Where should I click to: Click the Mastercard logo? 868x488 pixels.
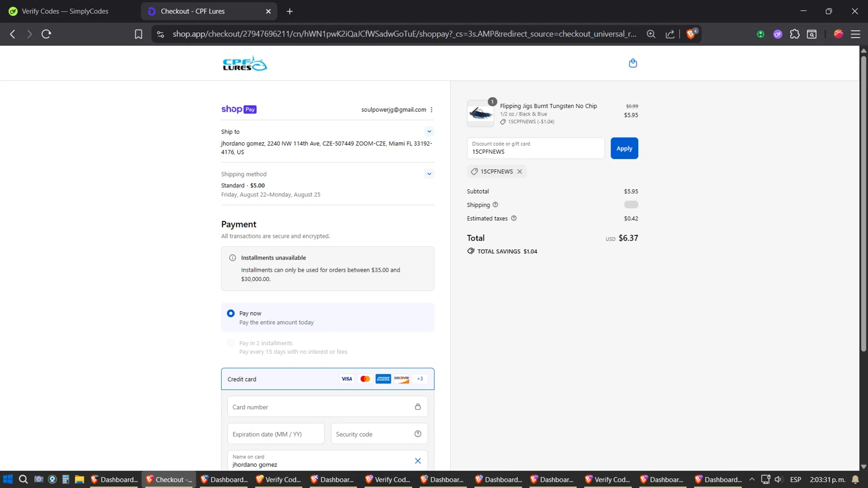click(365, 379)
